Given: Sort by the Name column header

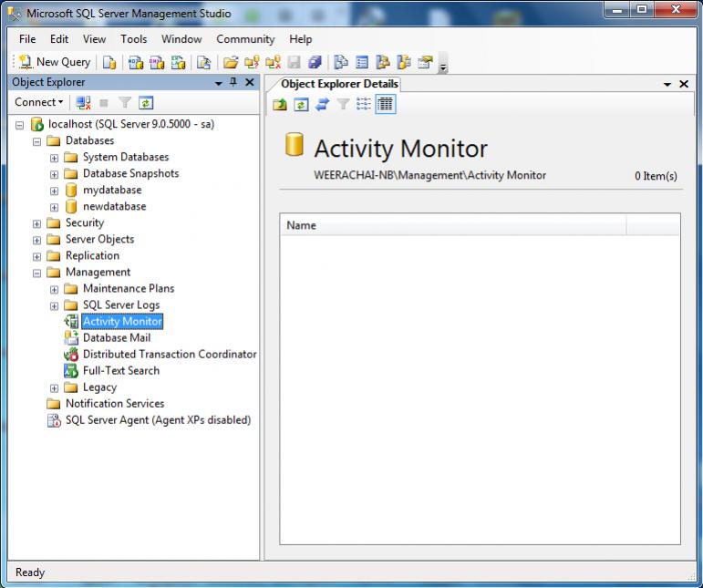Looking at the screenshot, I should 453,225.
